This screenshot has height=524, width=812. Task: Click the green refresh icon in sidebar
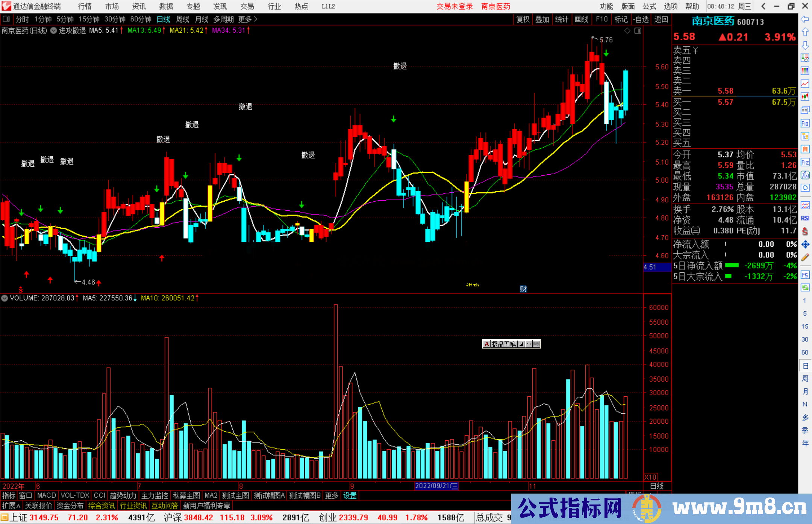coord(805,287)
